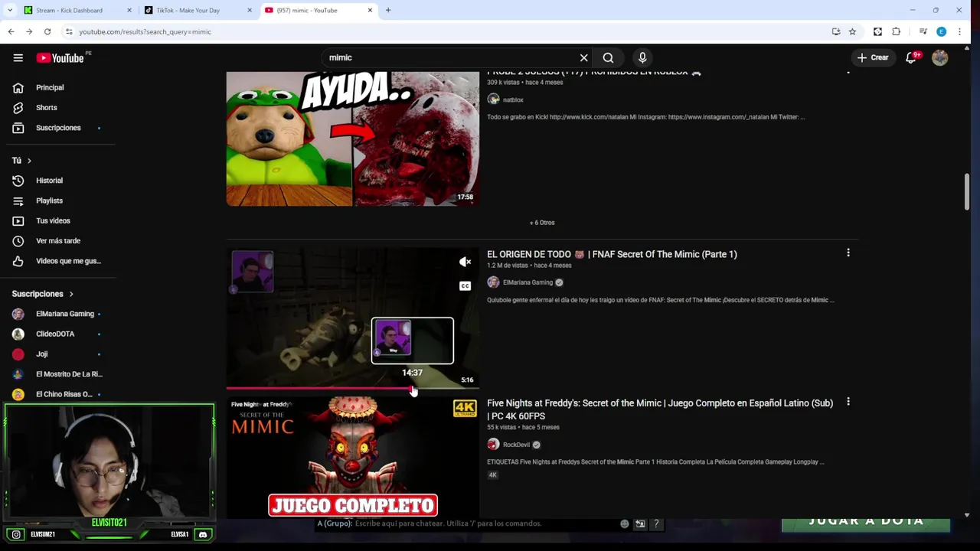980x551 pixels.
Task: Open the notifications bell
Action: (911, 57)
